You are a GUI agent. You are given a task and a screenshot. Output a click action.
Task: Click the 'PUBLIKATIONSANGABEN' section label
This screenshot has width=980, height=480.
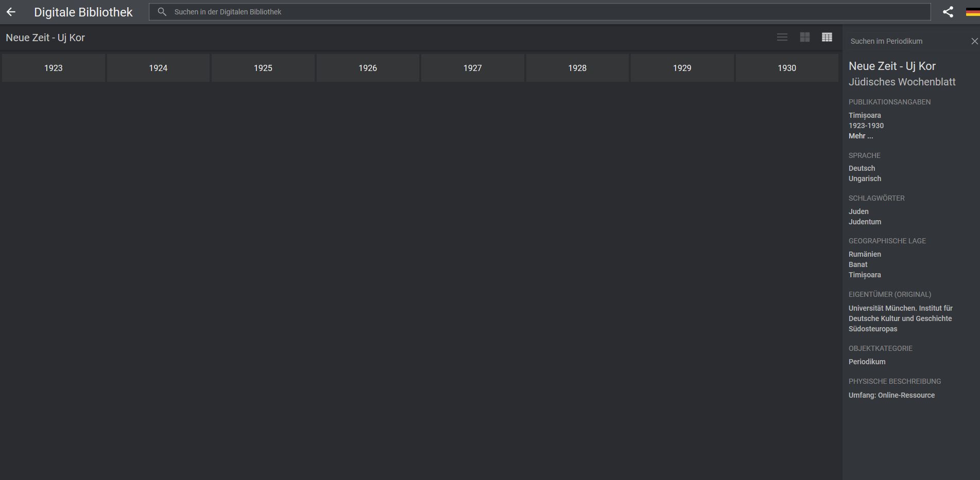coord(889,102)
